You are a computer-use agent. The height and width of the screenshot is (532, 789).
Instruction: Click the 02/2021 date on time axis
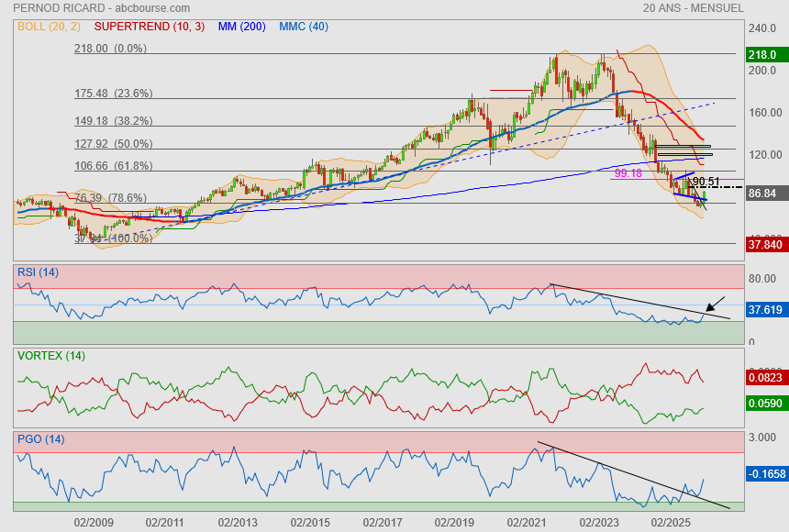pyautogui.click(x=527, y=521)
